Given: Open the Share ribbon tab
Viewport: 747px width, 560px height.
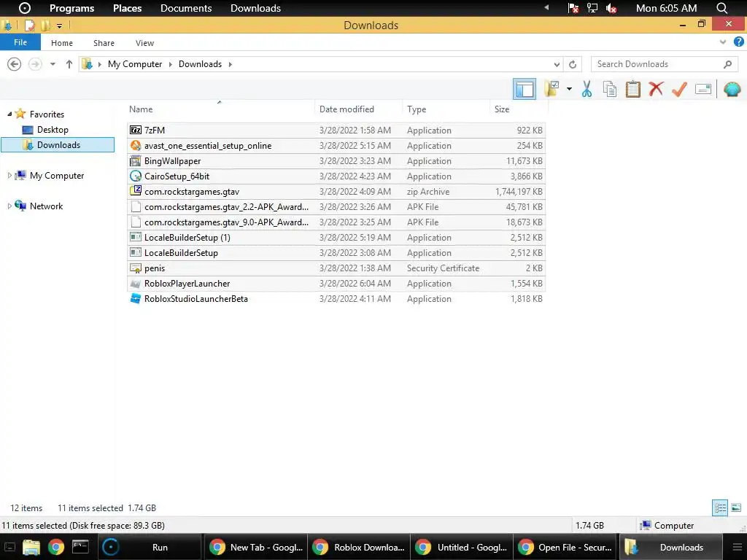Looking at the screenshot, I should (x=104, y=43).
